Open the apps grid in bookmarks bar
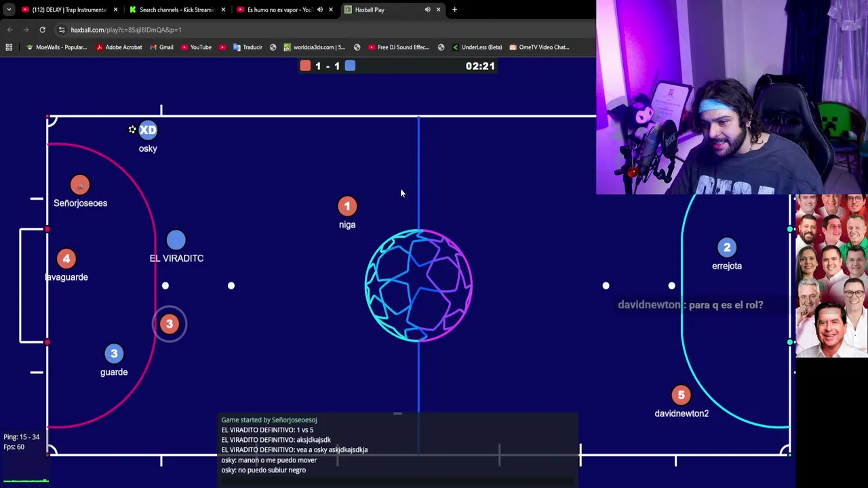This screenshot has height=488, width=868. click(x=9, y=47)
